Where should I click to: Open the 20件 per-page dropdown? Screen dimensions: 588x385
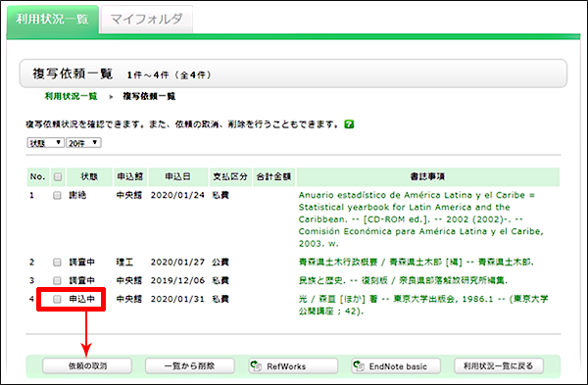[83, 143]
